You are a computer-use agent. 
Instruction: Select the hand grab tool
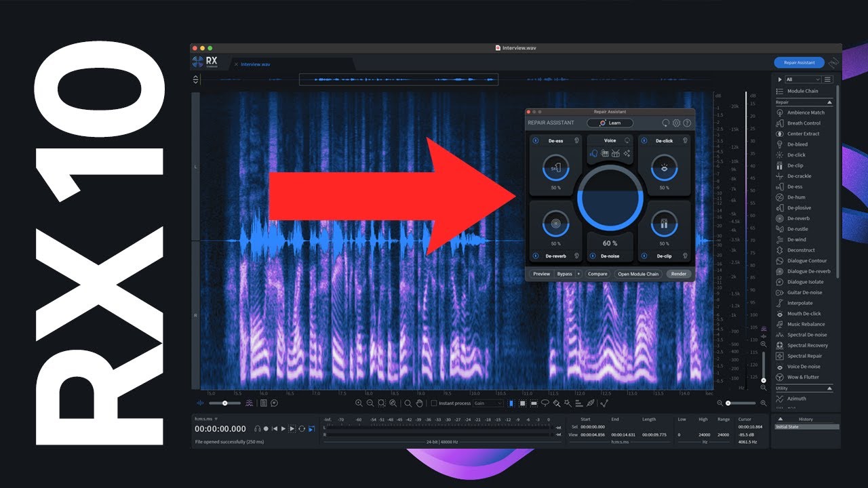coord(420,403)
